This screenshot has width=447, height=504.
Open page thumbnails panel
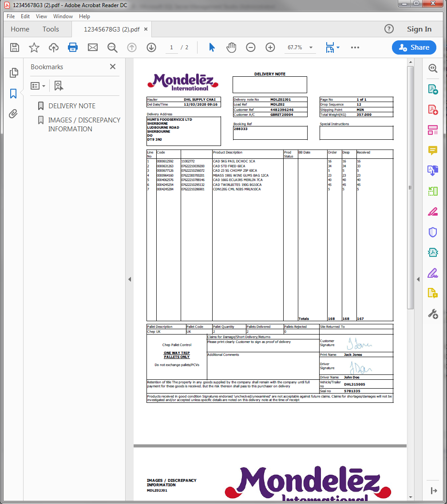(x=14, y=73)
